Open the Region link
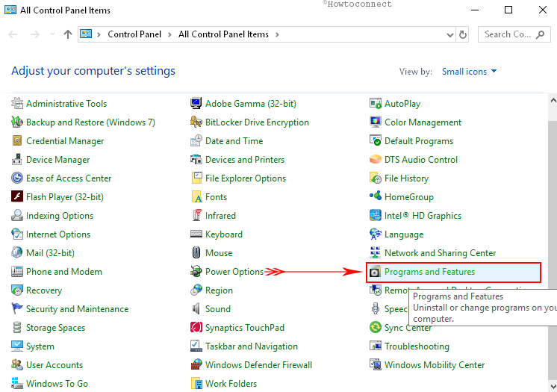 (x=219, y=290)
